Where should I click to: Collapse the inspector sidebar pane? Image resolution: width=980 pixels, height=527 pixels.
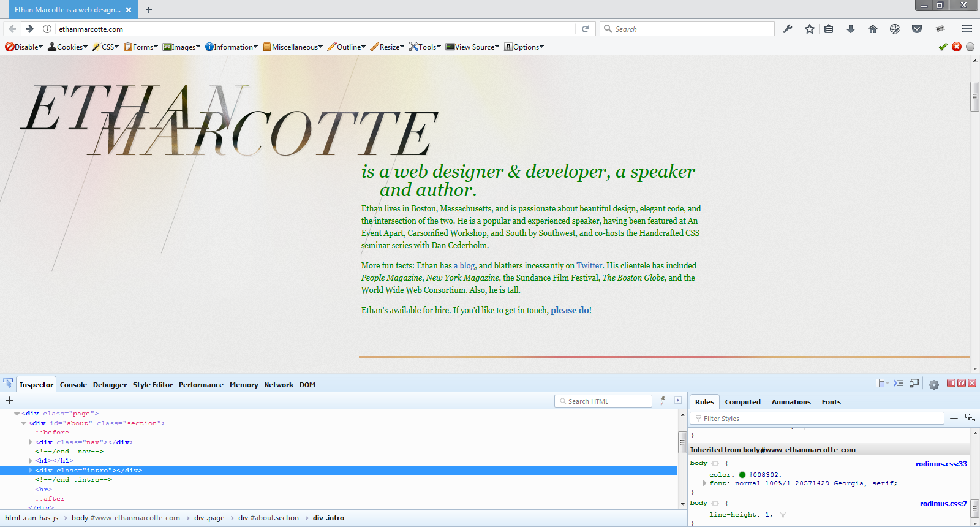(x=678, y=400)
